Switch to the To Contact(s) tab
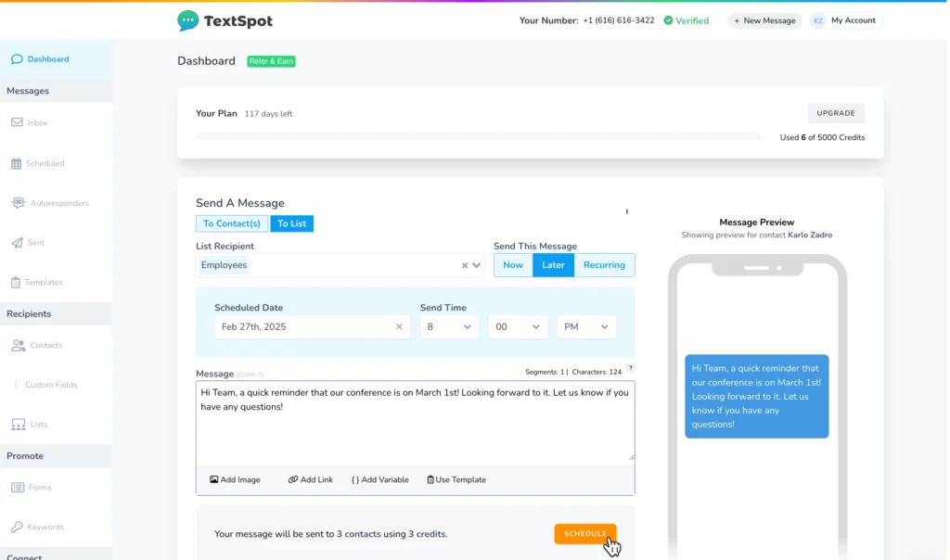 coord(231,223)
